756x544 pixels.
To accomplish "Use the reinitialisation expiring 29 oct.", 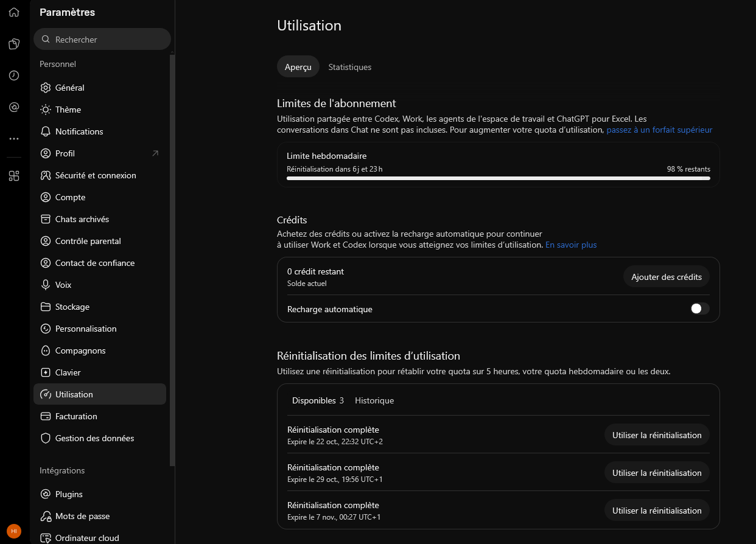I will (657, 473).
